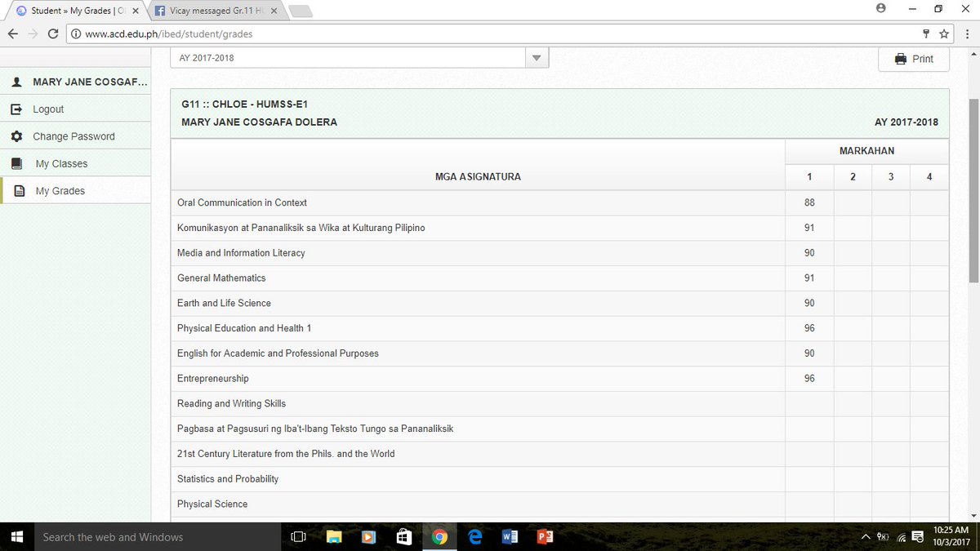
Task: Click the scrollbar up arrow
Action: click(x=973, y=52)
